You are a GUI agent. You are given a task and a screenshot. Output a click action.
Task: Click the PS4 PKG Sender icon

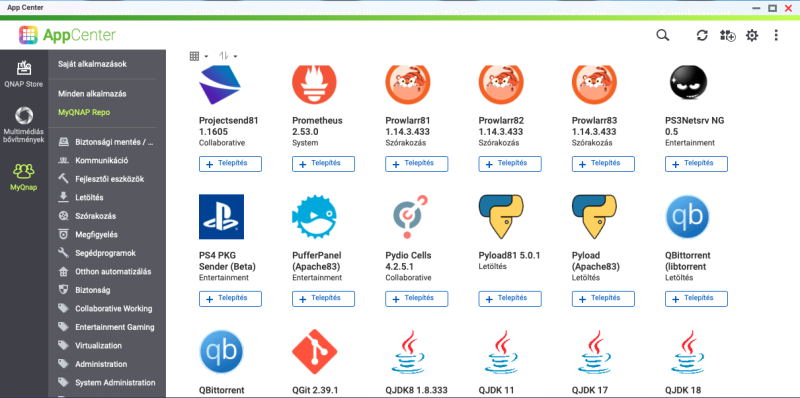coord(221,217)
